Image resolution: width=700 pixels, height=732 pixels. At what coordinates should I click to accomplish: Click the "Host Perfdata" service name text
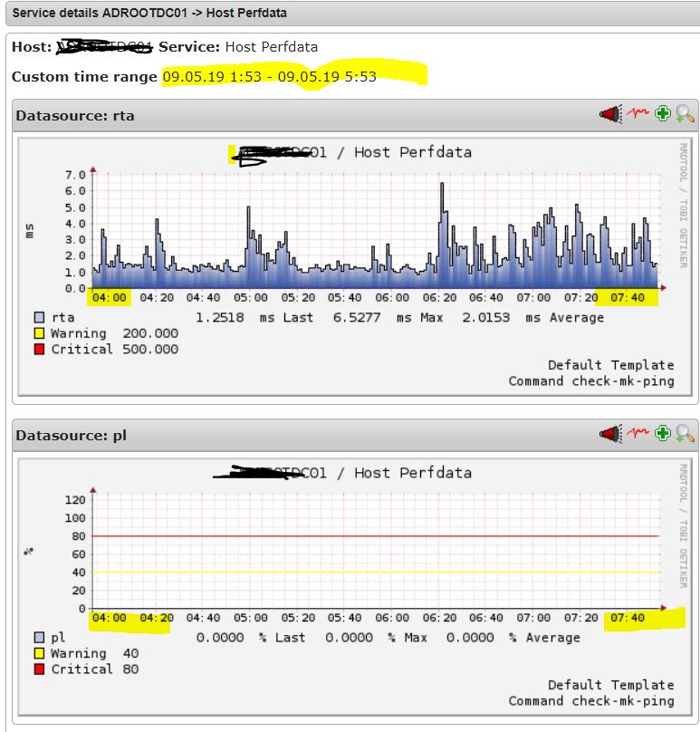tap(271, 46)
